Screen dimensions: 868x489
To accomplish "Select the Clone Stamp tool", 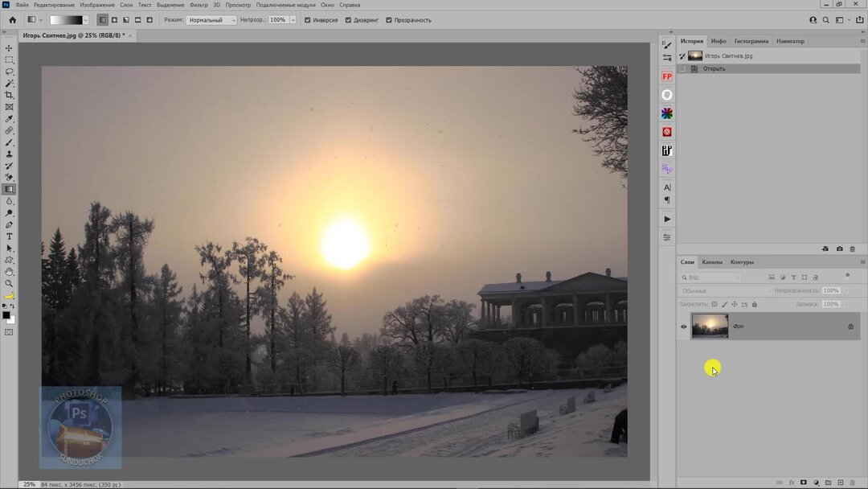I will click(x=9, y=154).
